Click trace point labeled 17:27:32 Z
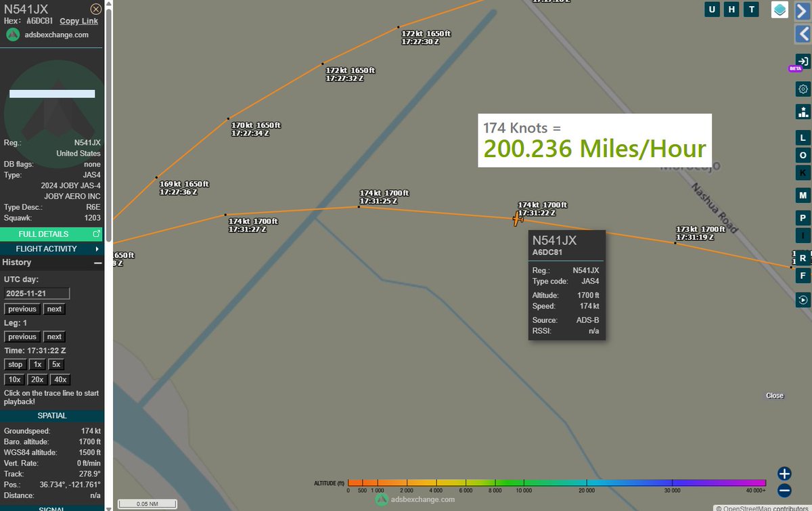This screenshot has height=511, width=812. pyautogui.click(x=323, y=64)
